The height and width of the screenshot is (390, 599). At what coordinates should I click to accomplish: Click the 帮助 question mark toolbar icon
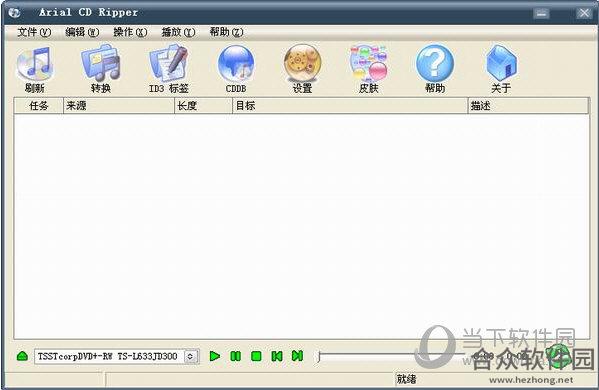(x=435, y=63)
